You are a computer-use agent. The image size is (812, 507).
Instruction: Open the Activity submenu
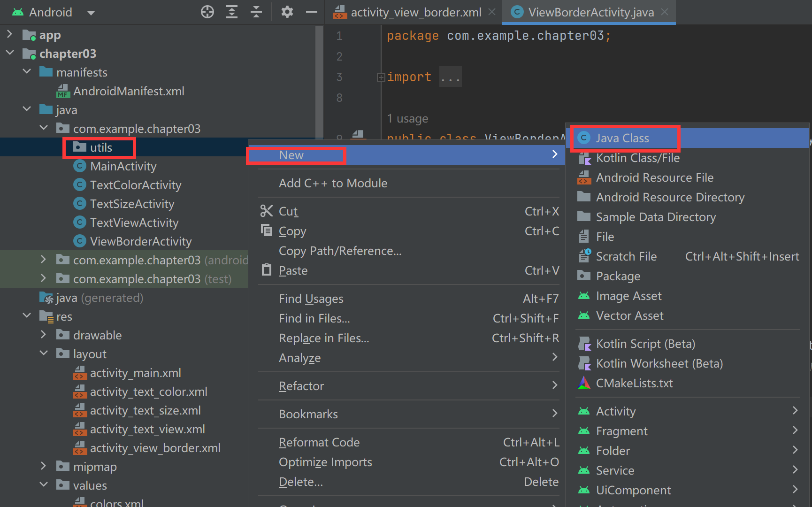point(688,411)
